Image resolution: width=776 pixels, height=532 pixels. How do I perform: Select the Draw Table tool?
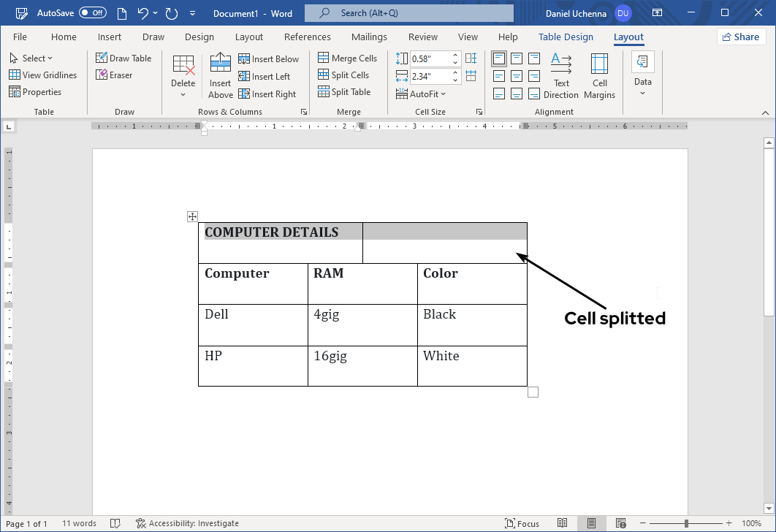click(124, 58)
